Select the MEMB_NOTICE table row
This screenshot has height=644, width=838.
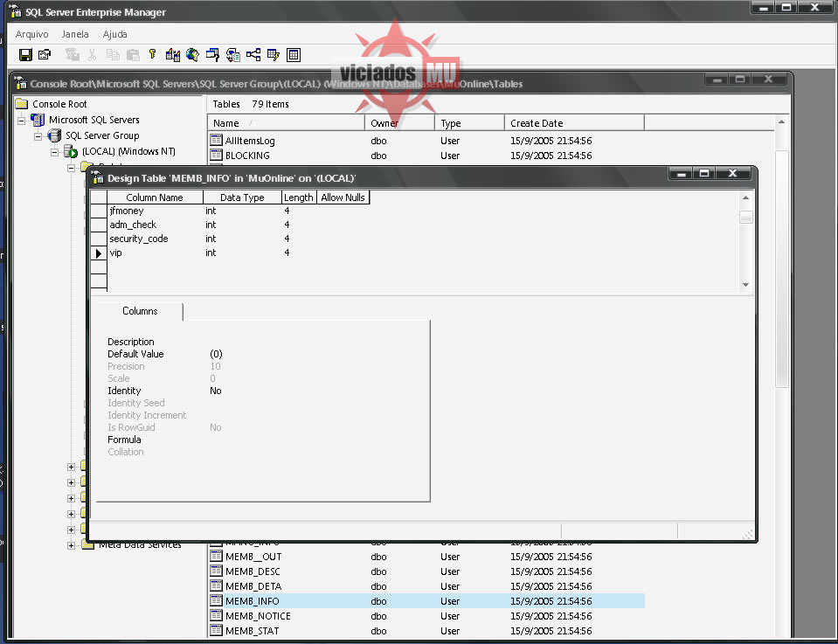pos(426,616)
